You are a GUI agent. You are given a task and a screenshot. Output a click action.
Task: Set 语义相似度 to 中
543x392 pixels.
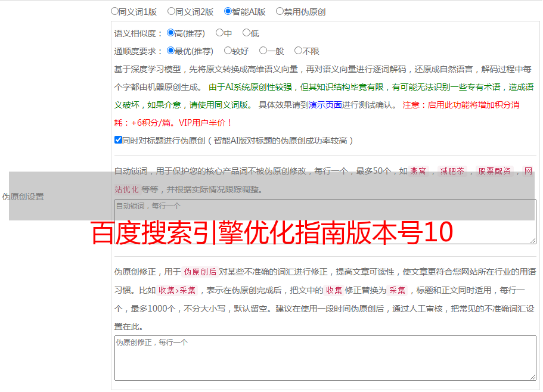[x=219, y=33]
